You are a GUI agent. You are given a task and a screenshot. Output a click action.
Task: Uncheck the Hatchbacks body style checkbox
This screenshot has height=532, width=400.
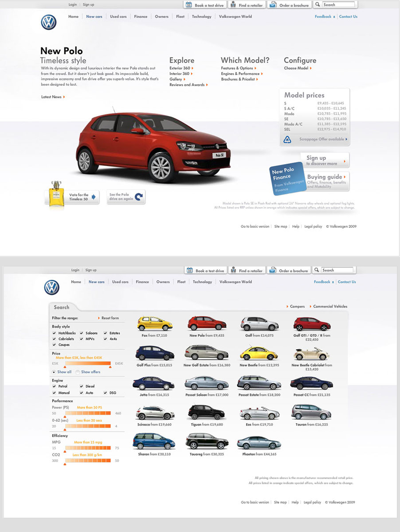pos(54,333)
